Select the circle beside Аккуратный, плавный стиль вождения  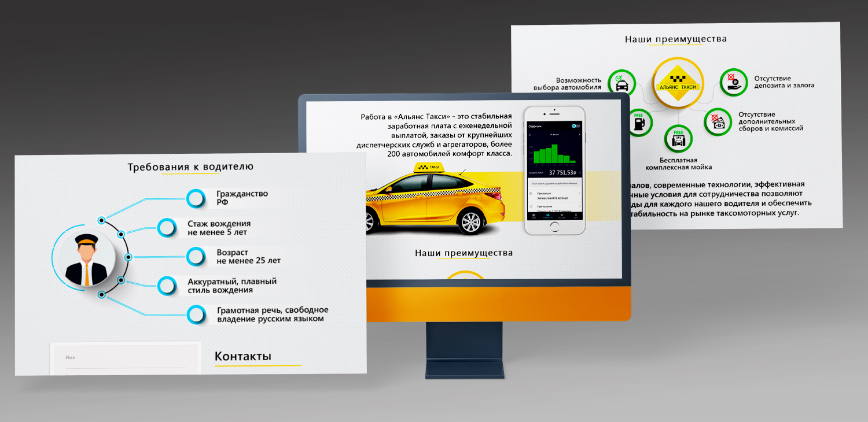167,286
